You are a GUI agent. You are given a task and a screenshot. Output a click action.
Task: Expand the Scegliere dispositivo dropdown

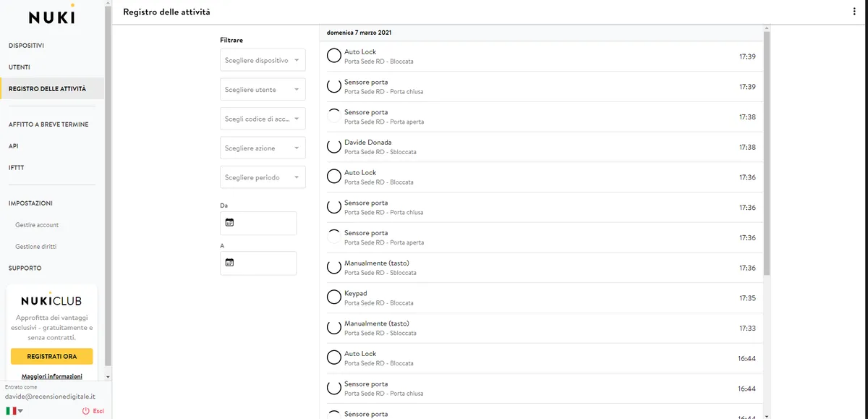coord(263,60)
